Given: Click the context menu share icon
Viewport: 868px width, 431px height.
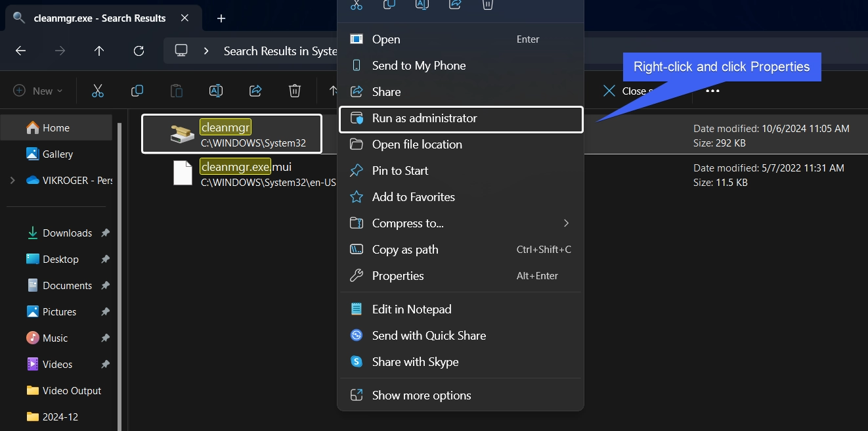Looking at the screenshot, I should [x=455, y=5].
